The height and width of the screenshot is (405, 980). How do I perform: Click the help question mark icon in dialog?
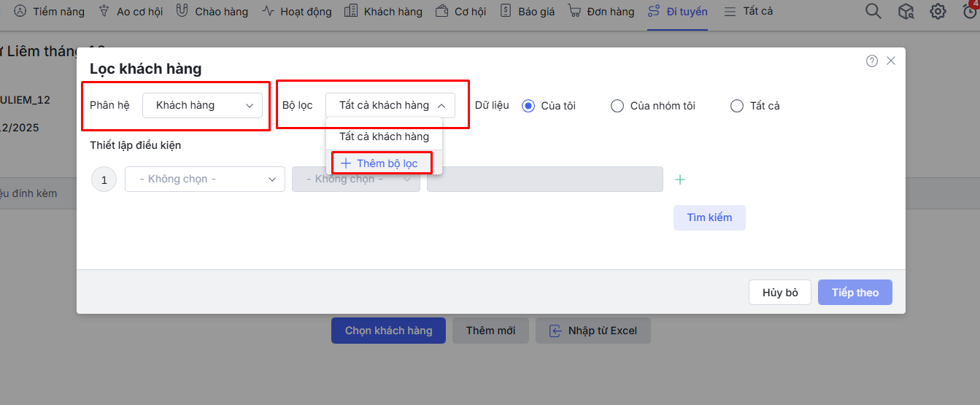pos(872,61)
